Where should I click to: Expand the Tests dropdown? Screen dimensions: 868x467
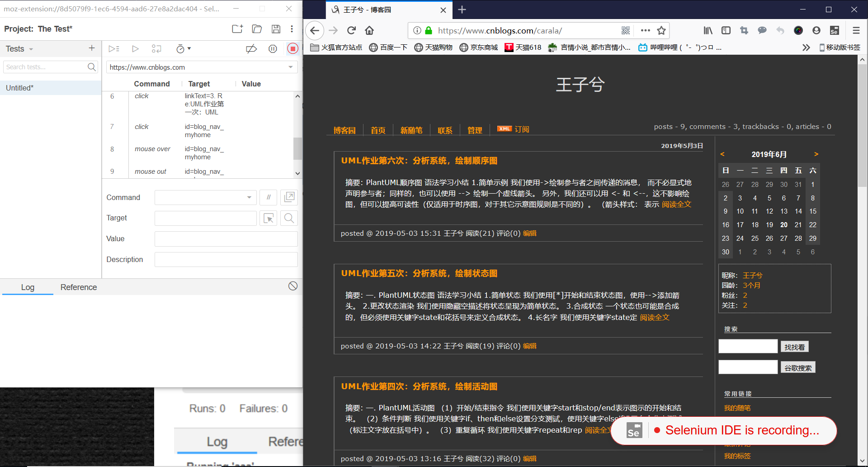[x=19, y=49]
